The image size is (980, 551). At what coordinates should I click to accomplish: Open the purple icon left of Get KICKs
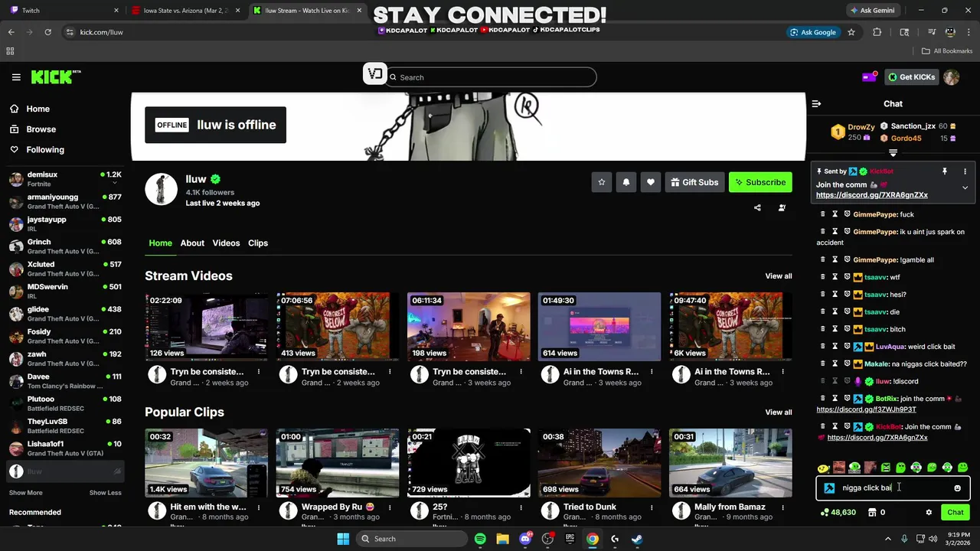[x=870, y=77]
